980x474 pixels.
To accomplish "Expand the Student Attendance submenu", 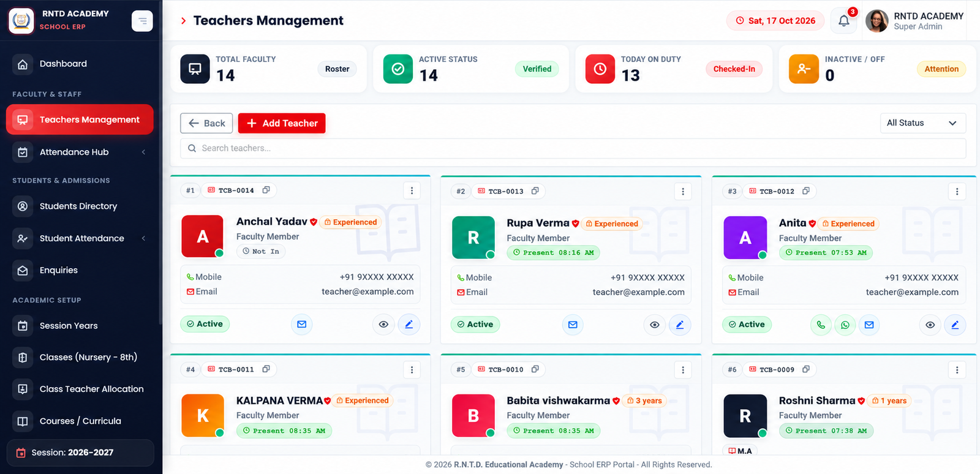I will pos(144,238).
